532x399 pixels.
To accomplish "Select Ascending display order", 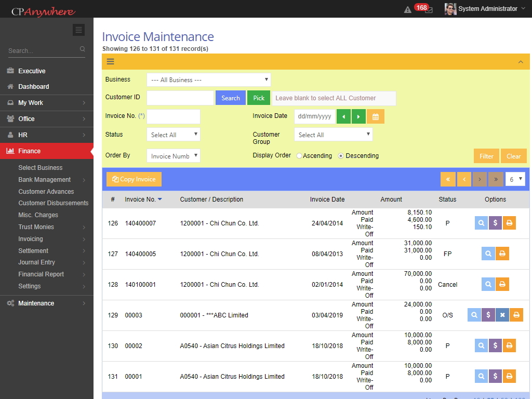I will coord(299,156).
